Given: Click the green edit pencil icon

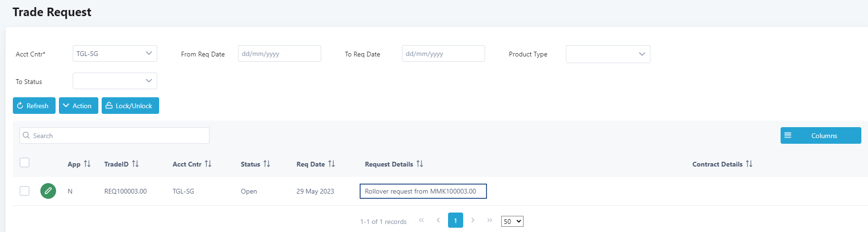Looking at the screenshot, I should [48, 191].
